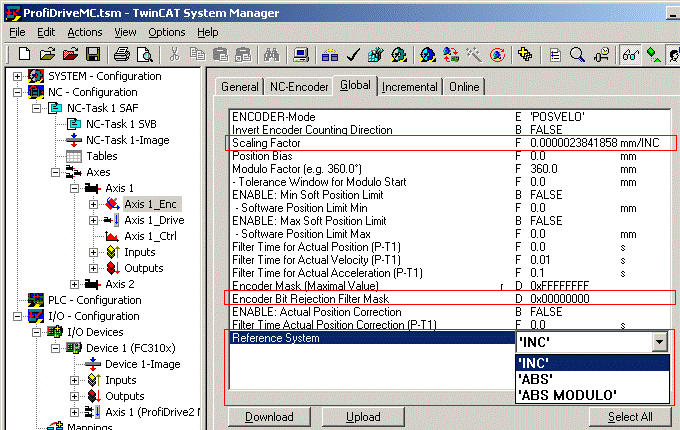Click the Reload I/O Devices icon
680x430 pixels.
coord(451,55)
